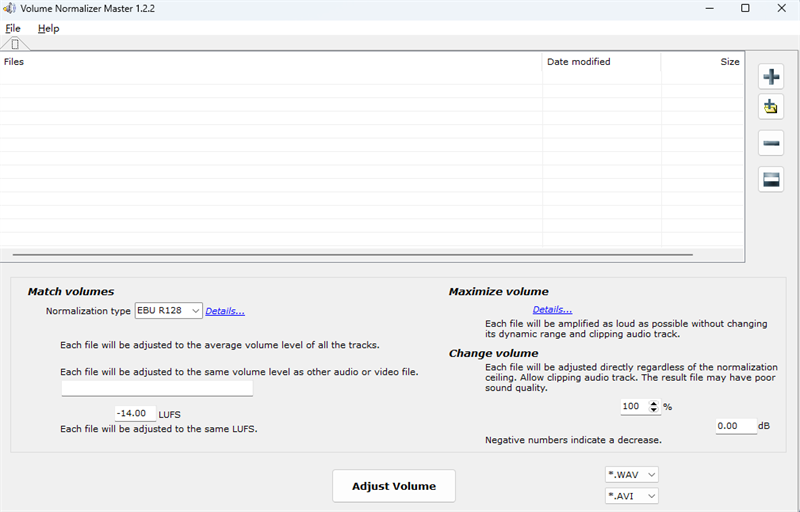
Task: Expand the *.WAV audio format dropdown
Action: (x=632, y=475)
